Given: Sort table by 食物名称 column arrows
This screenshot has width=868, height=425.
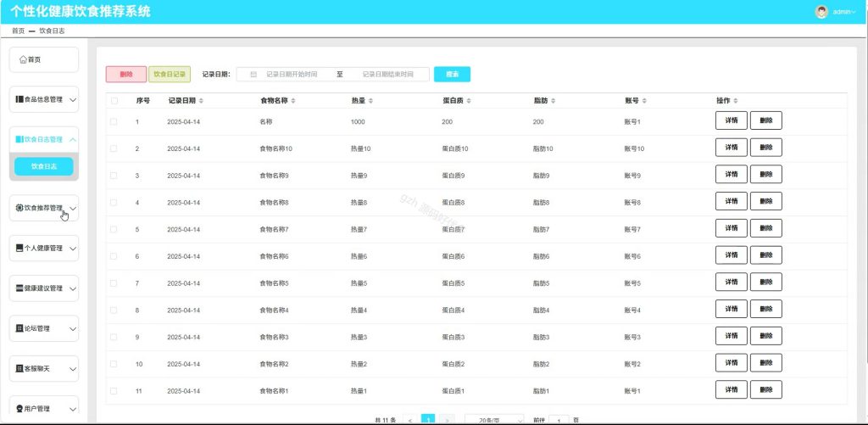Looking at the screenshot, I should point(292,101).
